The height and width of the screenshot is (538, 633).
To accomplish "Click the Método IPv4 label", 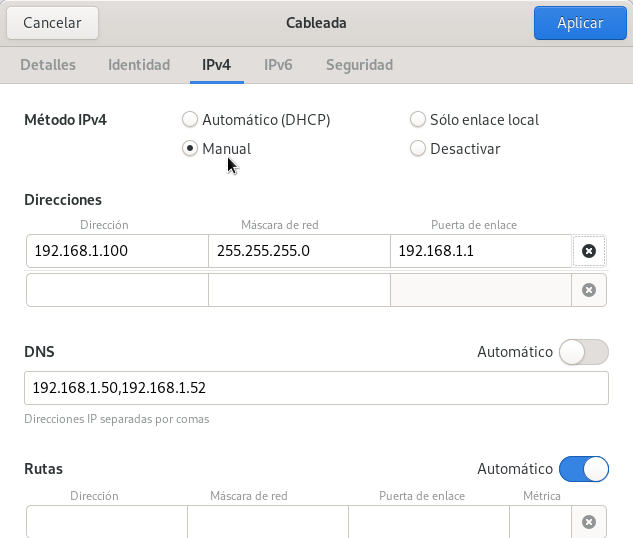I will 65,120.
